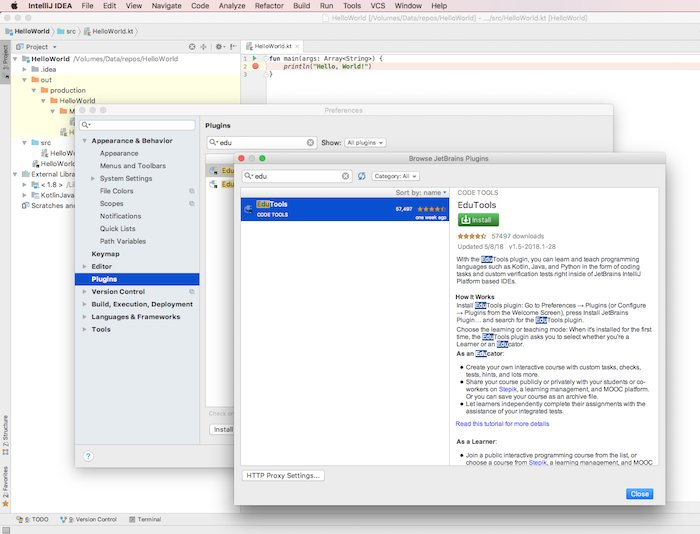Click the src breadcrumb in navigation bar

[x=67, y=31]
